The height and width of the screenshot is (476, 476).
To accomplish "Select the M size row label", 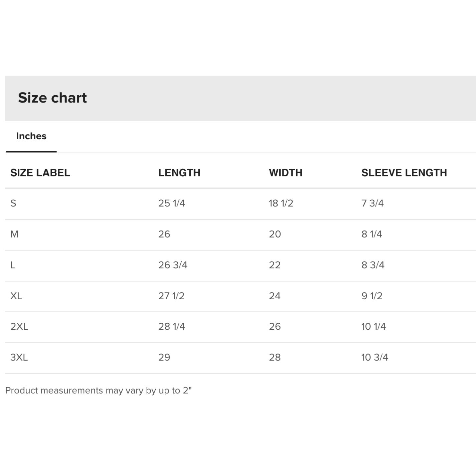I will point(14,234).
